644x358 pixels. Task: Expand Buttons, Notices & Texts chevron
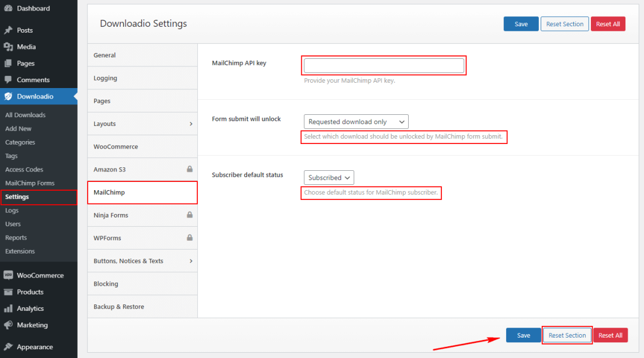click(x=191, y=261)
